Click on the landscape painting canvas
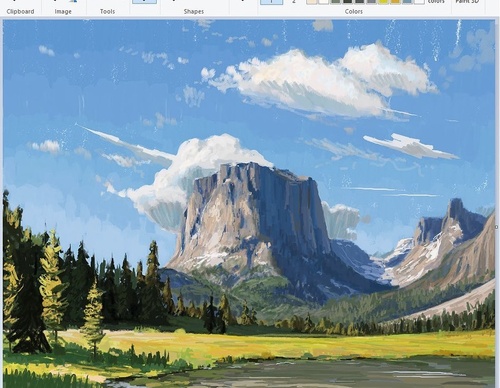The image size is (500, 388). (x=249, y=203)
